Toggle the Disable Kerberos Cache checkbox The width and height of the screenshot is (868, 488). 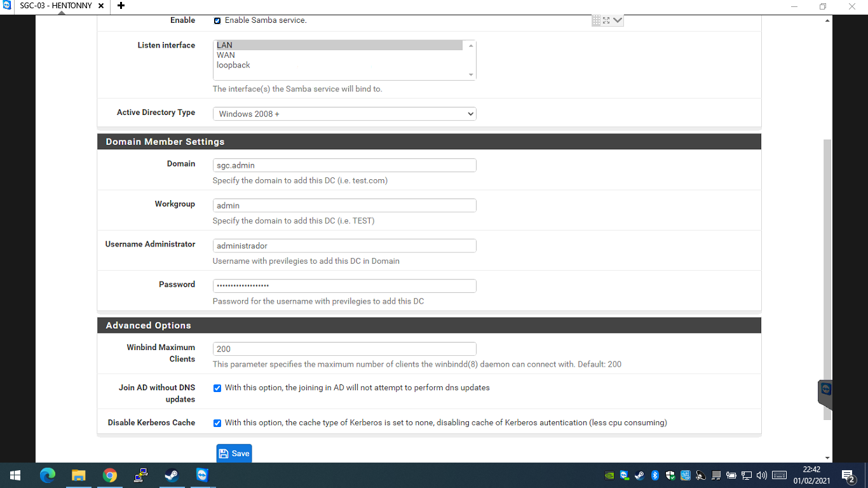tap(217, 423)
